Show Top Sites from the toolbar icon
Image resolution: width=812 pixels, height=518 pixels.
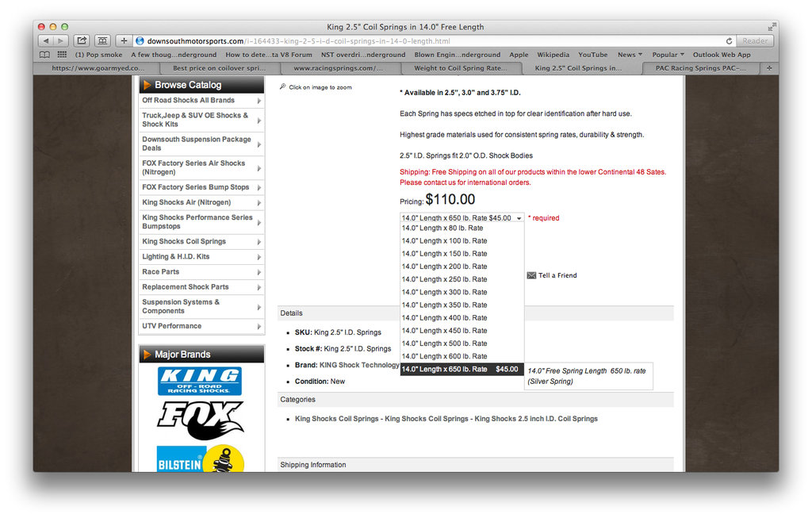click(102, 40)
